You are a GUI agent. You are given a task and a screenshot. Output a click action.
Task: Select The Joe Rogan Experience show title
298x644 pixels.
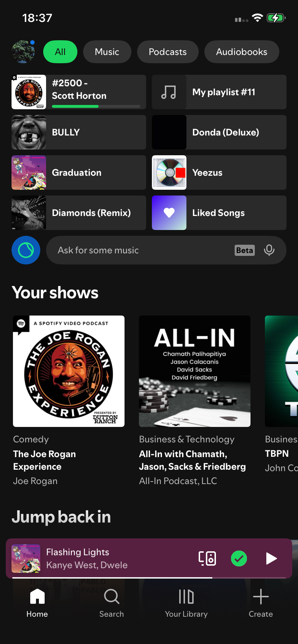point(45,460)
